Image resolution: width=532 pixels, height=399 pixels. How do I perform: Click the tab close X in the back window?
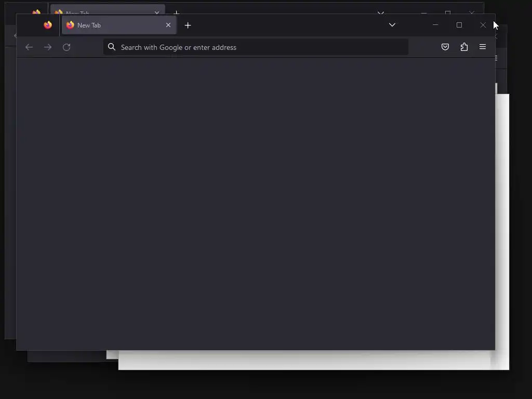pyautogui.click(x=157, y=12)
